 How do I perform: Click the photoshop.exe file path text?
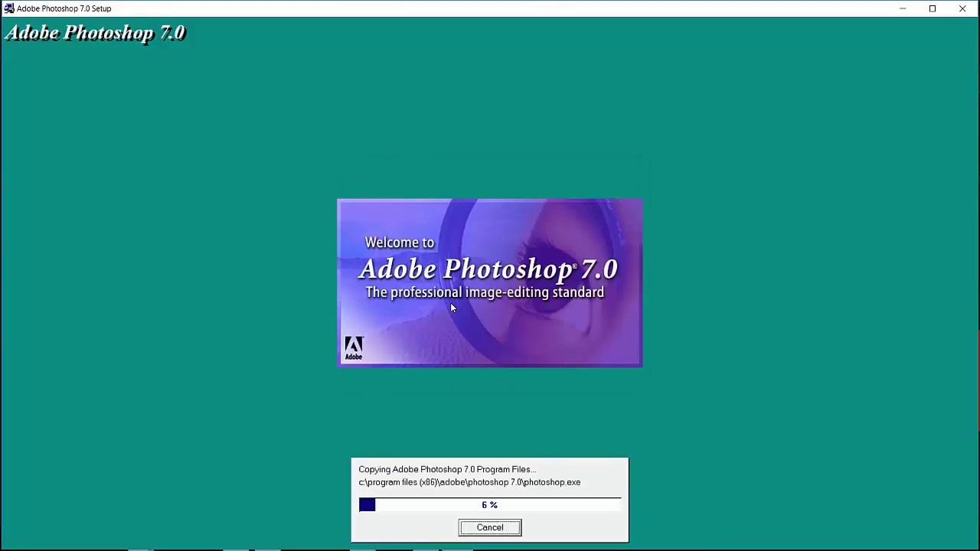click(469, 482)
